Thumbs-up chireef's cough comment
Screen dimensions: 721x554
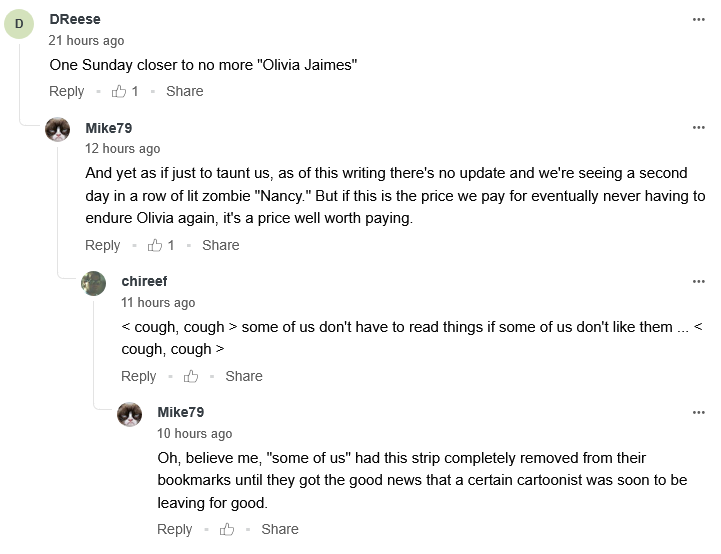(x=191, y=376)
